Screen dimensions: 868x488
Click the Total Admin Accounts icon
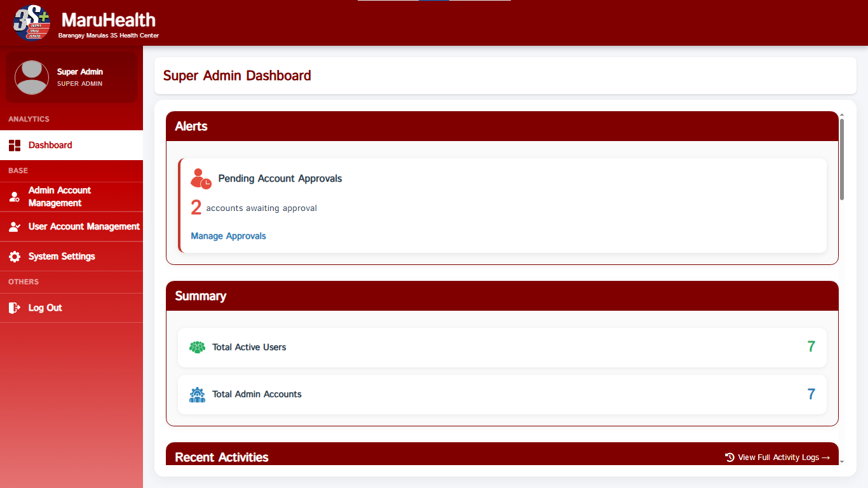pyautogui.click(x=198, y=395)
